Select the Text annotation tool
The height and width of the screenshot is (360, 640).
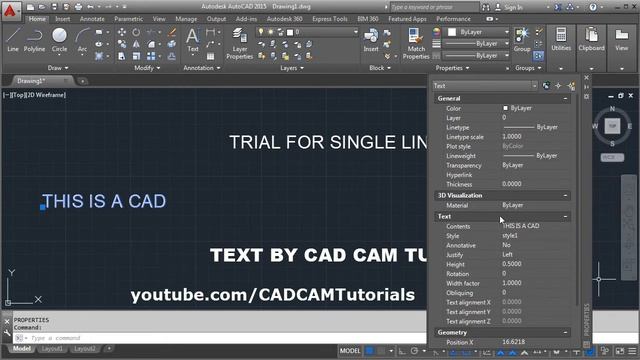click(193, 40)
